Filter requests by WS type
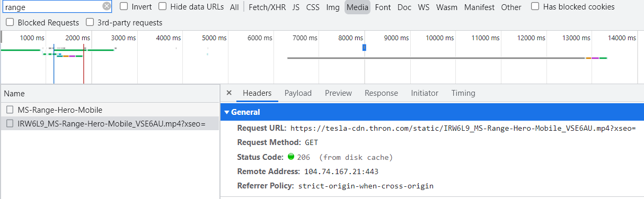This screenshot has width=644, height=199. coord(424,7)
